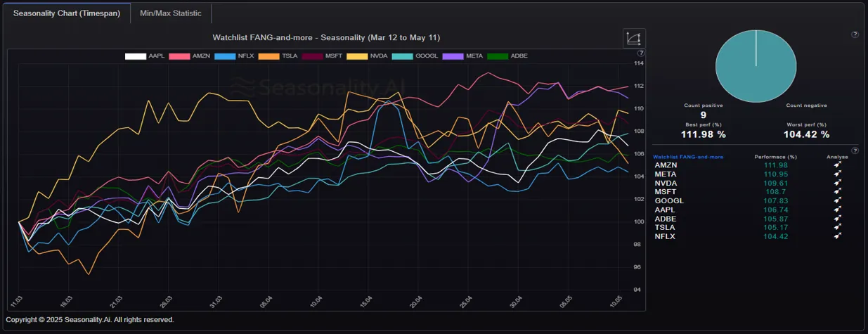Click the 109.61 performance value

point(775,183)
